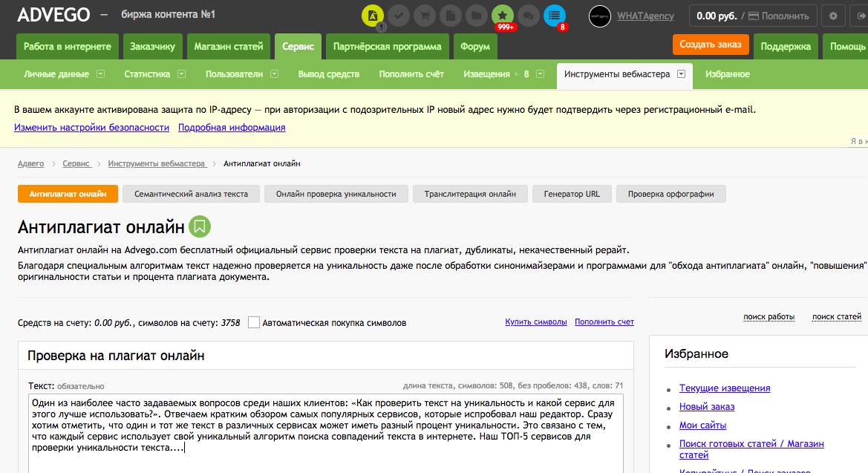Open the chat messages bubble icon
The height and width of the screenshot is (473, 868).
pyautogui.click(x=529, y=16)
